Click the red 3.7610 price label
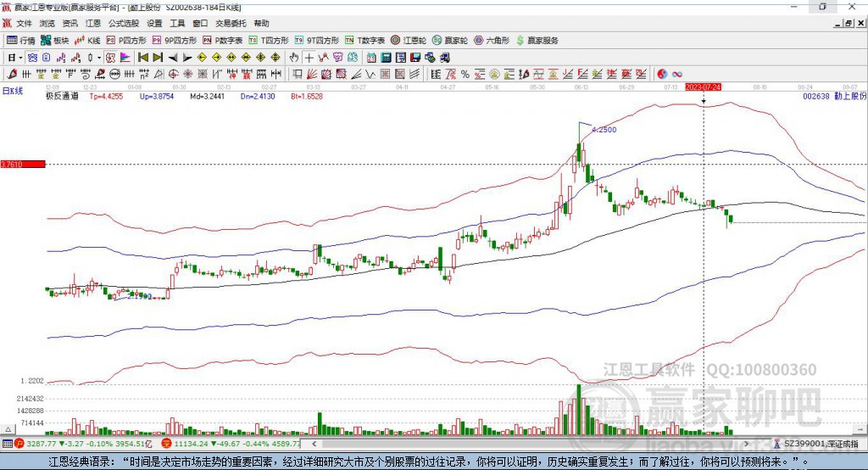Screen dimensions: 868x470 [x=23, y=164]
